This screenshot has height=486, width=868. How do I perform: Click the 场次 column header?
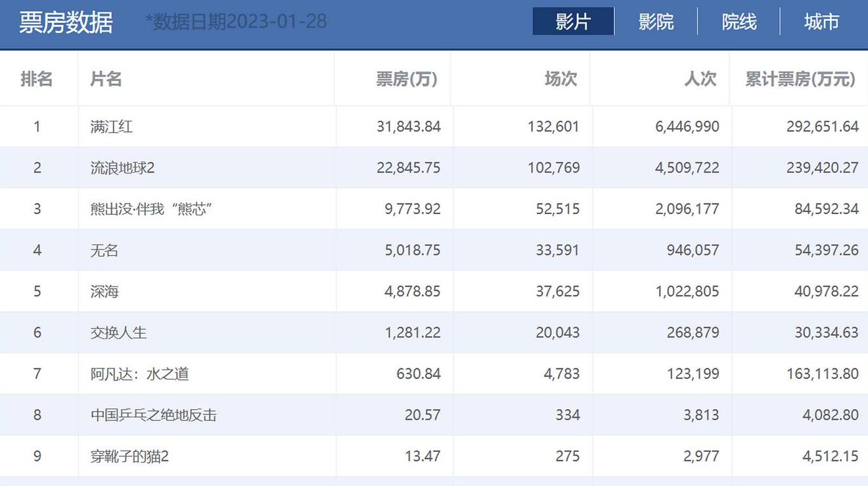point(560,79)
